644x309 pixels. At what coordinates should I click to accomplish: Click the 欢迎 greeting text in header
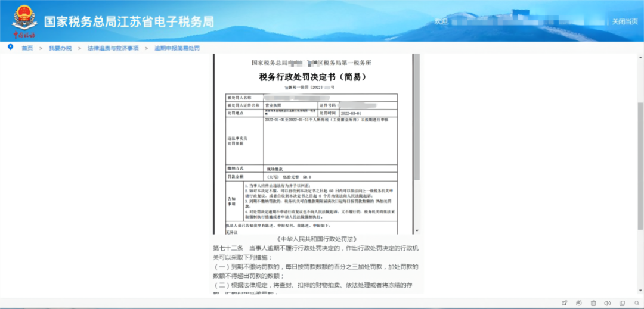(441, 21)
